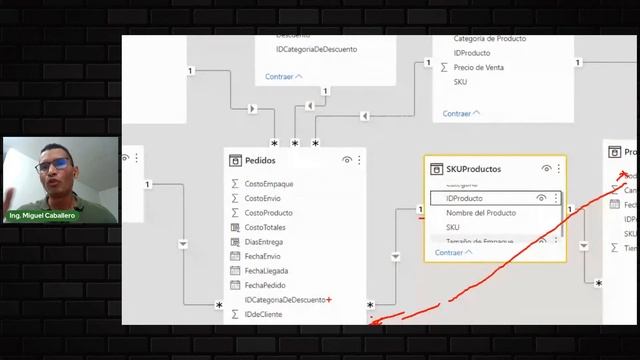The image size is (640, 360).
Task: Select the IDdeCliente field in Pedidos
Action: tap(263, 314)
